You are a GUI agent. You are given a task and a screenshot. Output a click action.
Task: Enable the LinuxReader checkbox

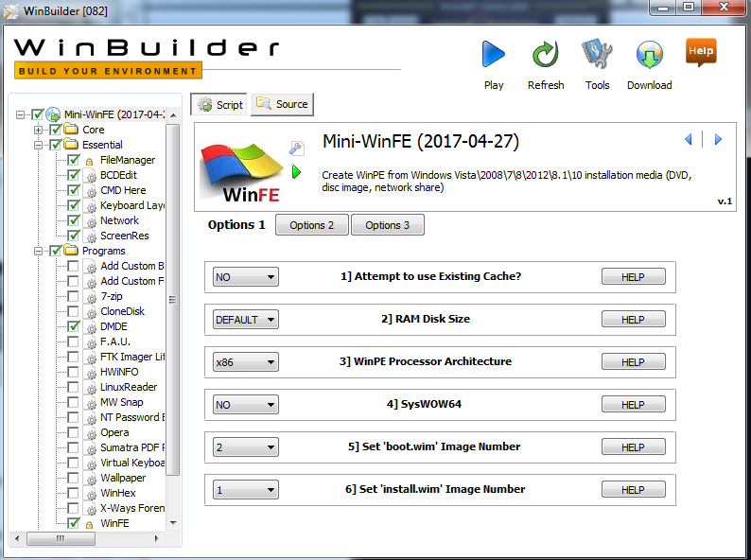click(73, 387)
